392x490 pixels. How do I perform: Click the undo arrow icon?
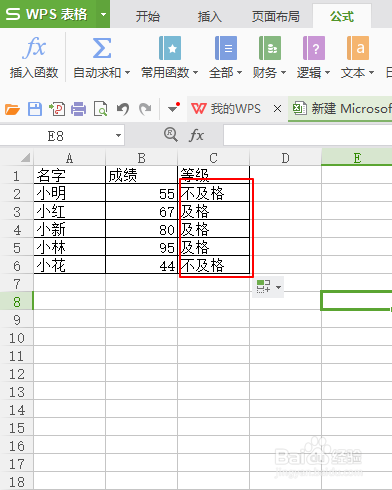(123, 109)
